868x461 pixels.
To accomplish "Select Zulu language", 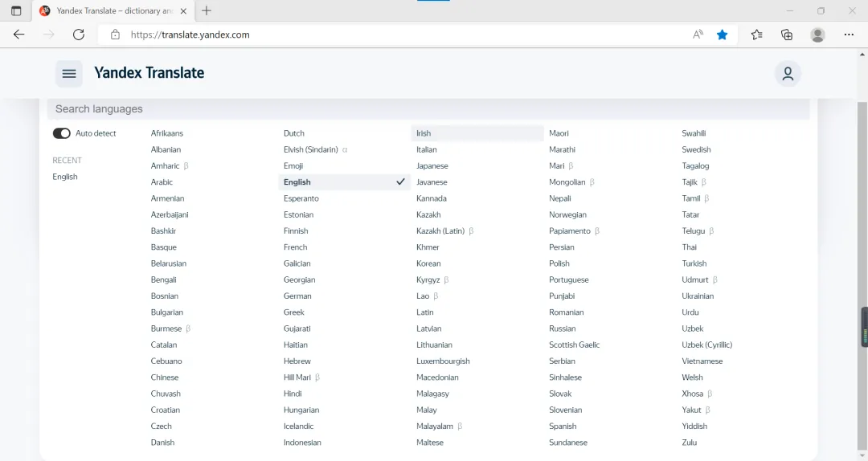I will 690,443.
